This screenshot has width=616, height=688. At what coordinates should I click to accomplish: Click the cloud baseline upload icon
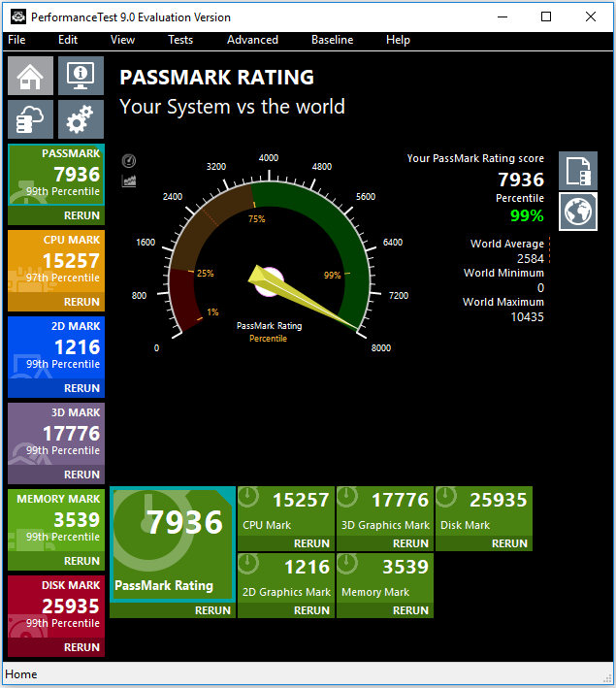30,119
